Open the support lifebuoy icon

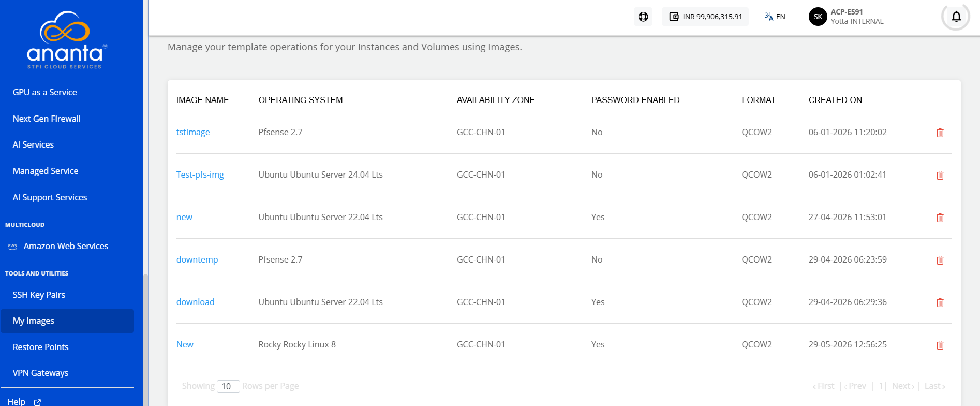click(x=643, y=17)
